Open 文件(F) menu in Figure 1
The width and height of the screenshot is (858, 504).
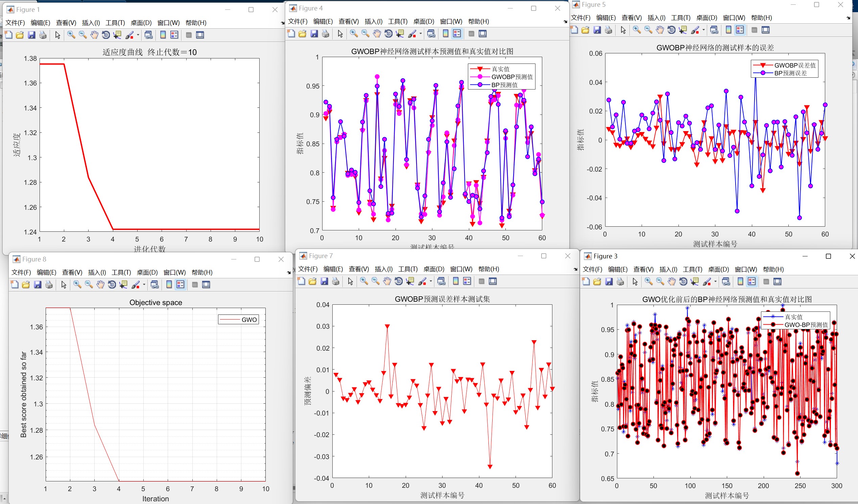(15, 23)
